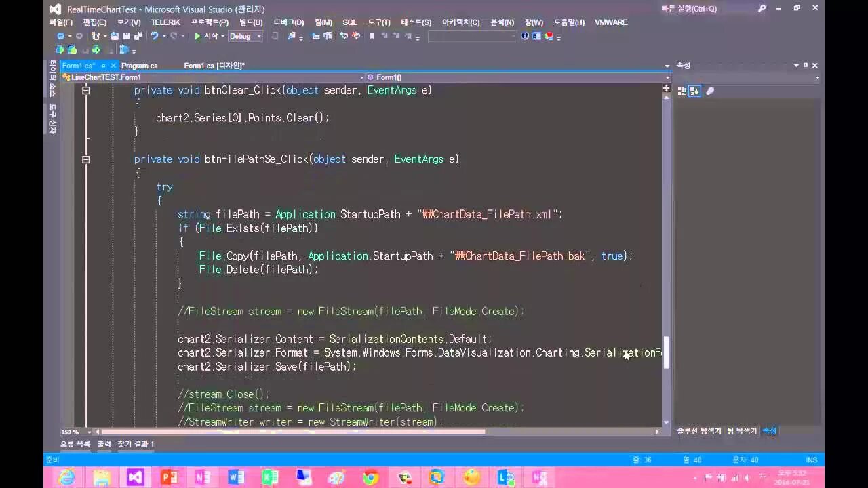This screenshot has height=488, width=868.
Task: Collapse the btnFilePathSe_Click method outline marker
Action: point(85,159)
